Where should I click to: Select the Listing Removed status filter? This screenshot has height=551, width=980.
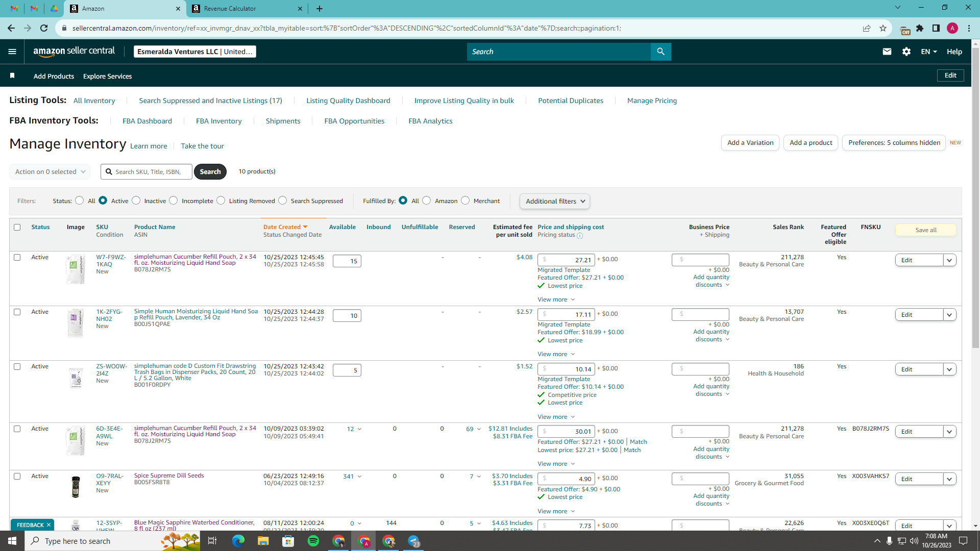[221, 201]
